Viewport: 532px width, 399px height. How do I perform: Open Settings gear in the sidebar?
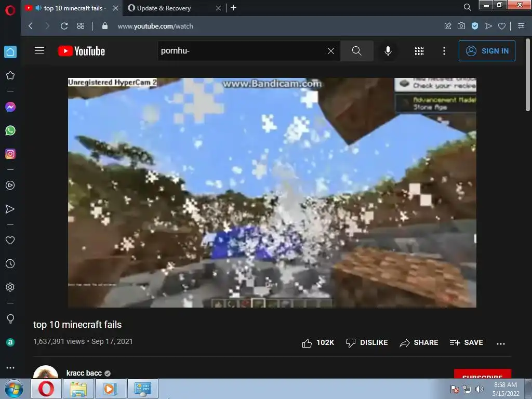(x=10, y=287)
